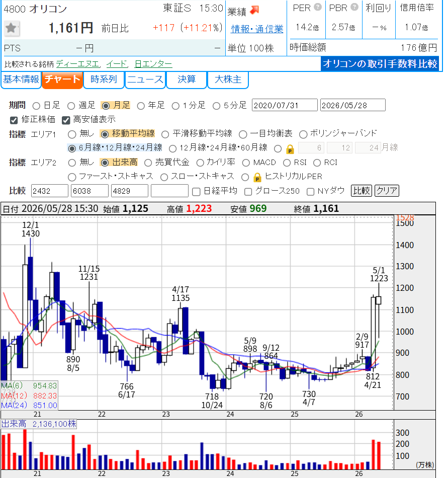Click comparison code field 6038

[89, 191]
